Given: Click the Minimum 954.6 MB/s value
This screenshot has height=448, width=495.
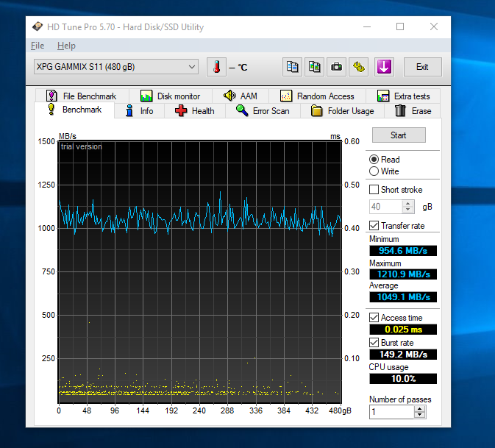Looking at the screenshot, I should click(403, 251).
